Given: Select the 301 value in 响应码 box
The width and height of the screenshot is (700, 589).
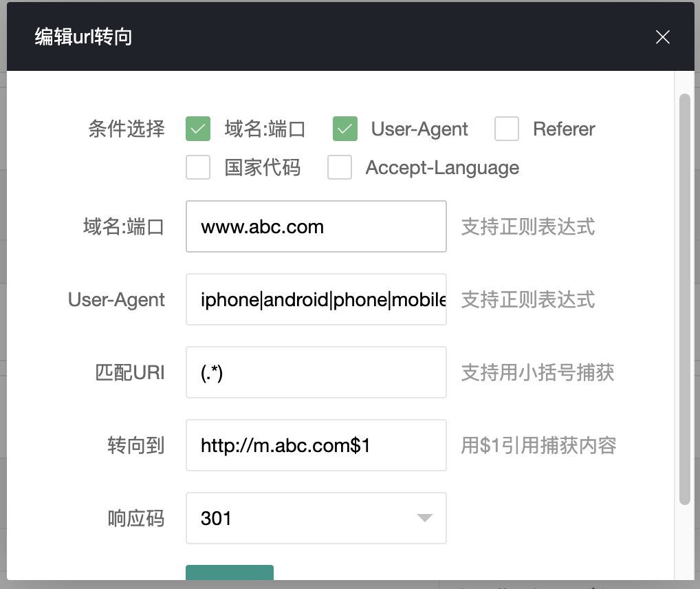Looking at the screenshot, I should point(216,518).
